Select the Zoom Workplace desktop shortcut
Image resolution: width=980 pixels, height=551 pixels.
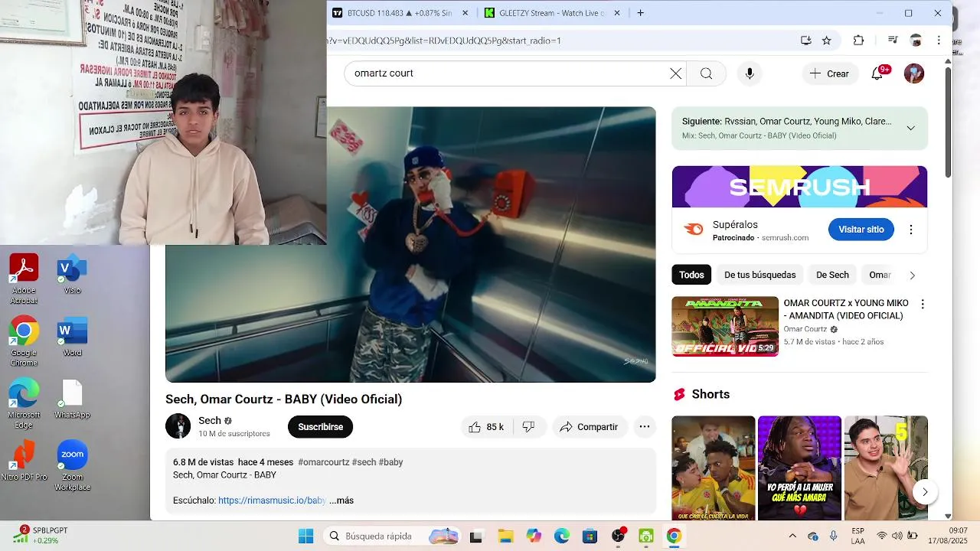pos(72,466)
